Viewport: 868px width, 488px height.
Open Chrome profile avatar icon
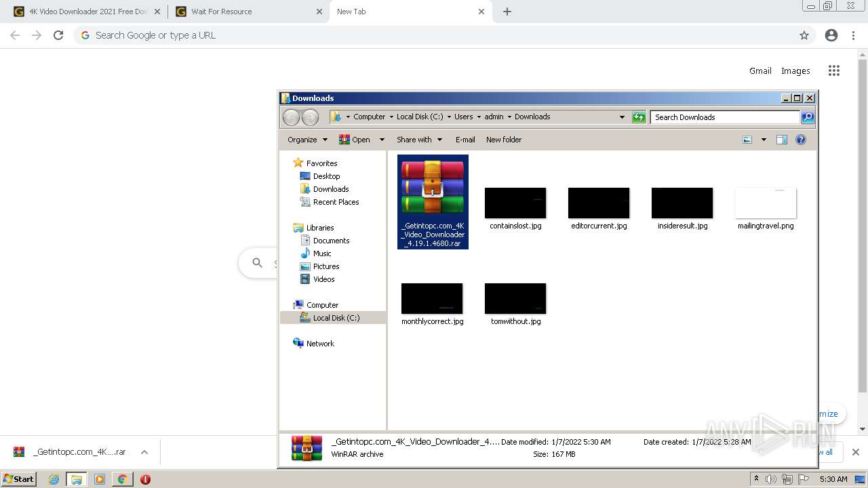[x=831, y=35]
